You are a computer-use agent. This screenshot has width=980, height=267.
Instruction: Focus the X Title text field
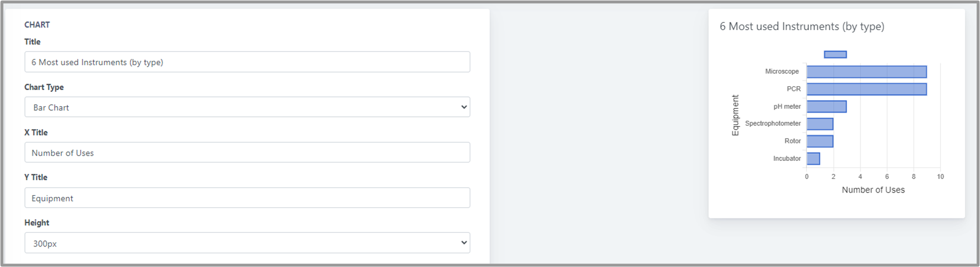[247, 153]
